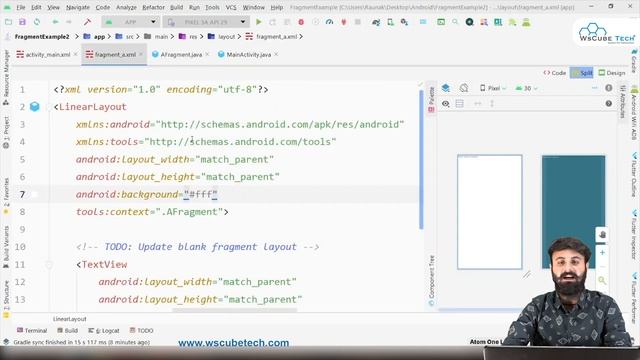Open the APP run configuration dropdown
The height and width of the screenshot is (360, 640).
(130, 22)
